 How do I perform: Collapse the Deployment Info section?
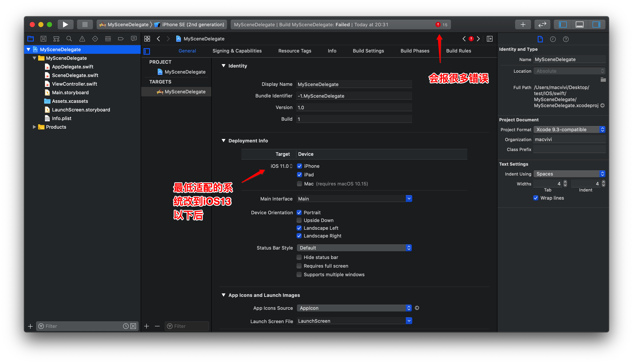pyautogui.click(x=224, y=140)
